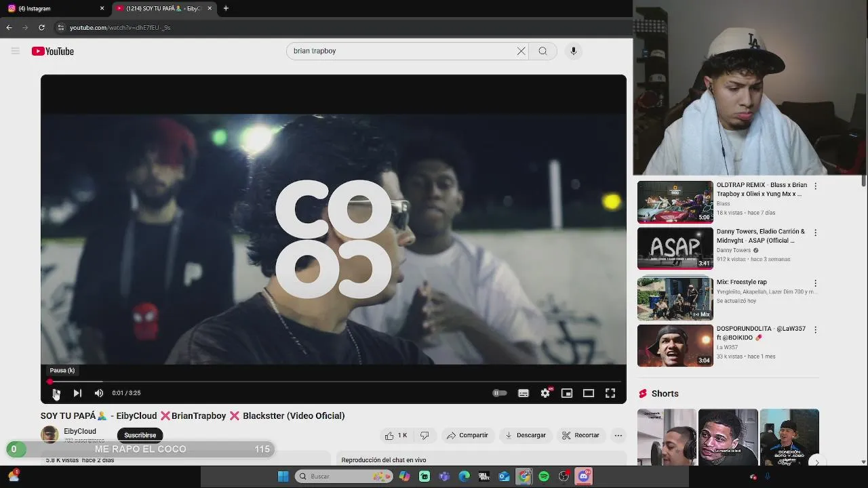The height and width of the screenshot is (488, 868).
Task: Open the OLDTRAP REMIX video thumbnail
Action: click(x=675, y=202)
